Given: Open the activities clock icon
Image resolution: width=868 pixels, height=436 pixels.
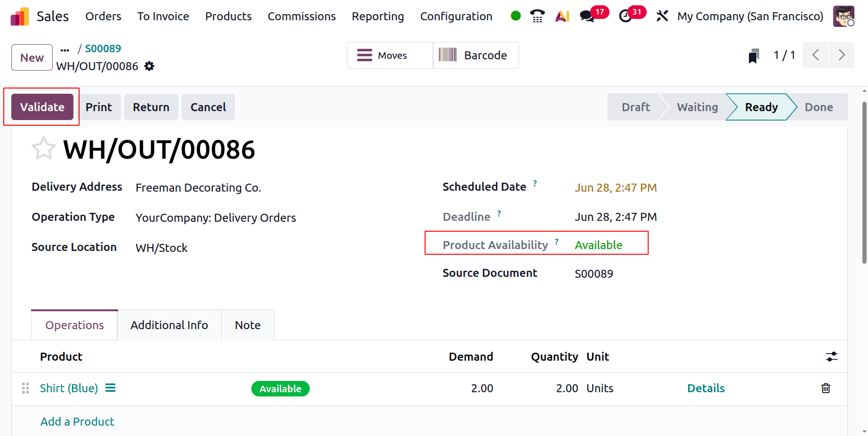Looking at the screenshot, I should (x=625, y=16).
